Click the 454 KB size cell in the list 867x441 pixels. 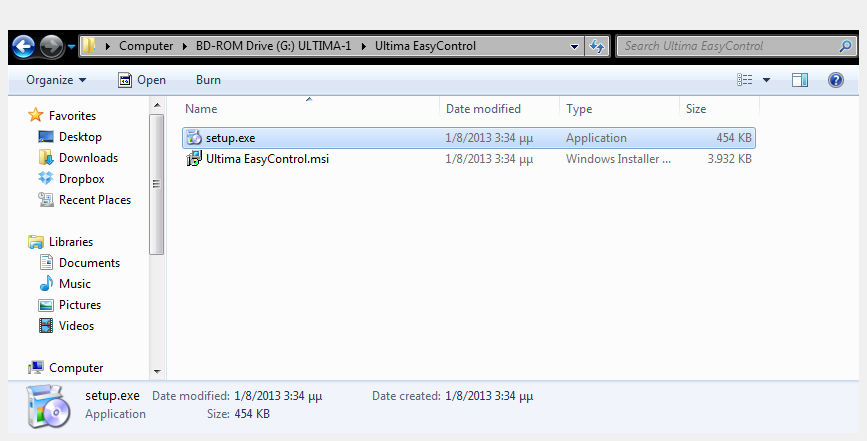(x=734, y=138)
